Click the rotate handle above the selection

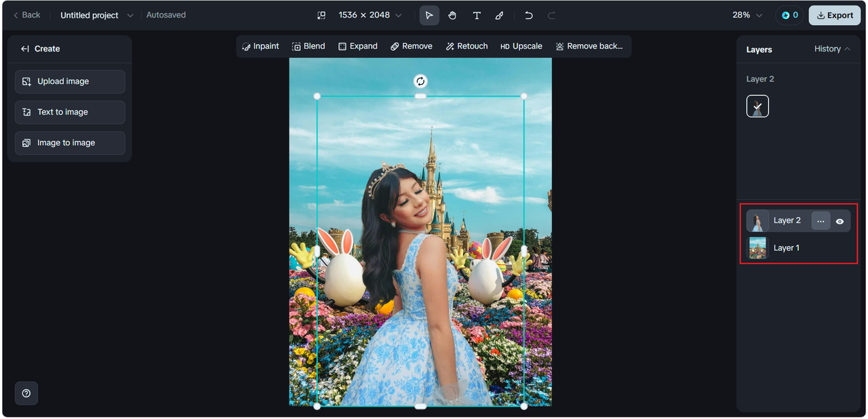pyautogui.click(x=420, y=81)
